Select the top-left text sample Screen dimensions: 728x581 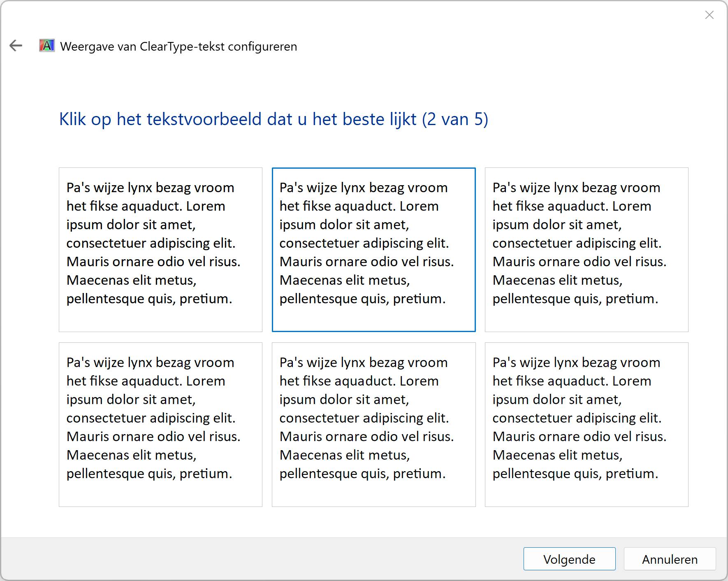(x=160, y=249)
